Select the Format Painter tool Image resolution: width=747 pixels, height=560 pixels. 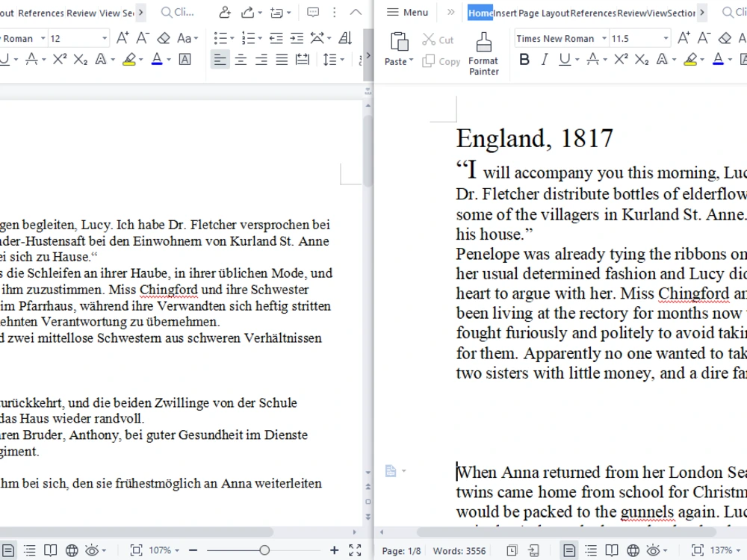pos(483,52)
